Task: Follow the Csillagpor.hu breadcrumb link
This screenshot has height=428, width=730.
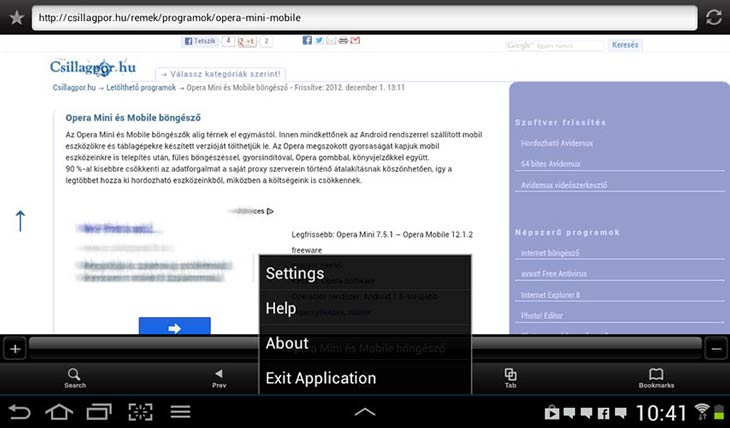Action: tap(74, 88)
